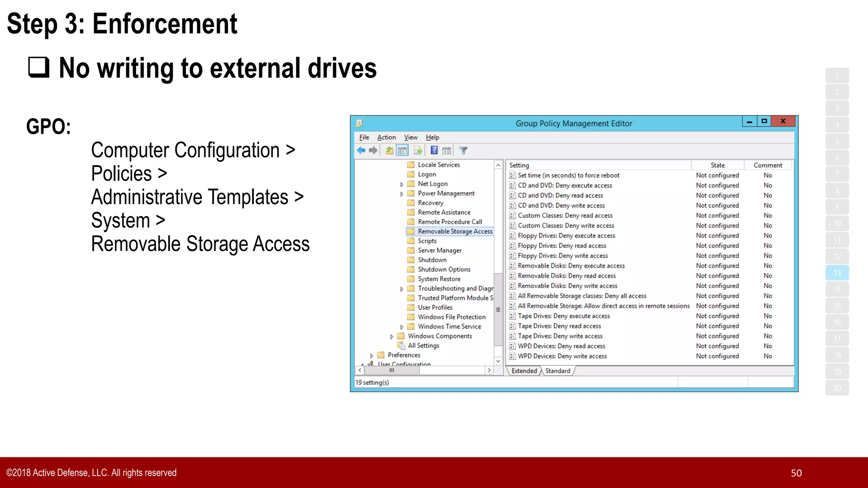Click the Shutdown folder icon
This screenshot has width=868, height=488.
tap(411, 260)
